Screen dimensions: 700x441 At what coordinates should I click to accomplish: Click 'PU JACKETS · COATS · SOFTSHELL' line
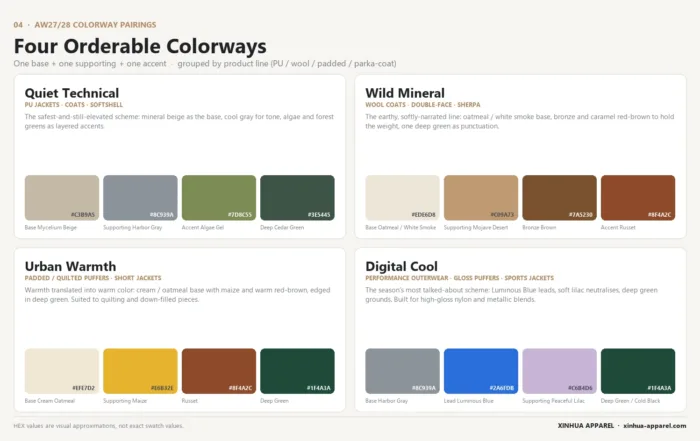coord(74,104)
